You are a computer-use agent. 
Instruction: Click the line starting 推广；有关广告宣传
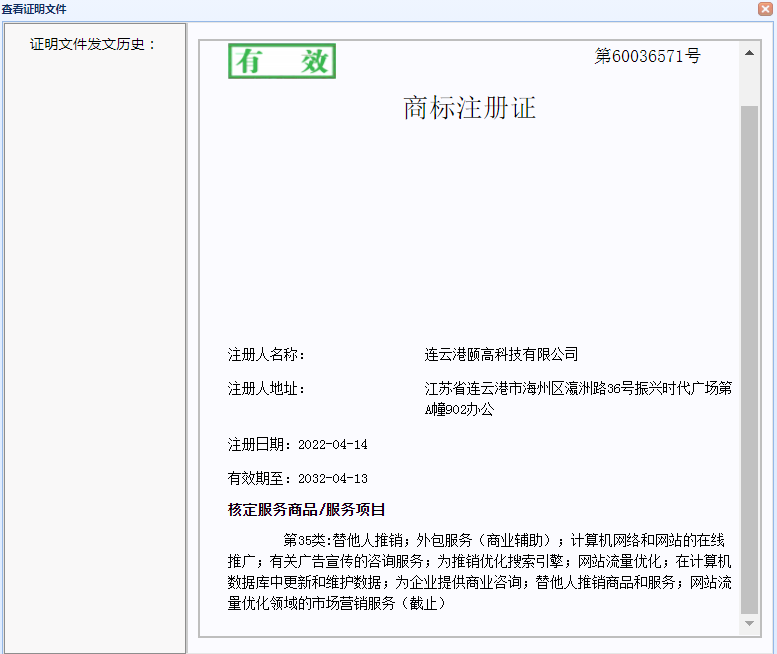click(x=480, y=561)
